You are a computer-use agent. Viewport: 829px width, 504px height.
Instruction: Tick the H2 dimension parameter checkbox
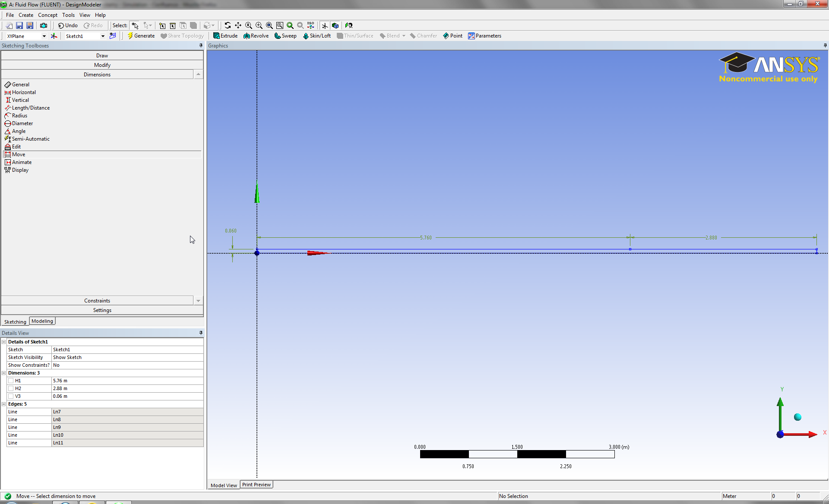[11, 388]
